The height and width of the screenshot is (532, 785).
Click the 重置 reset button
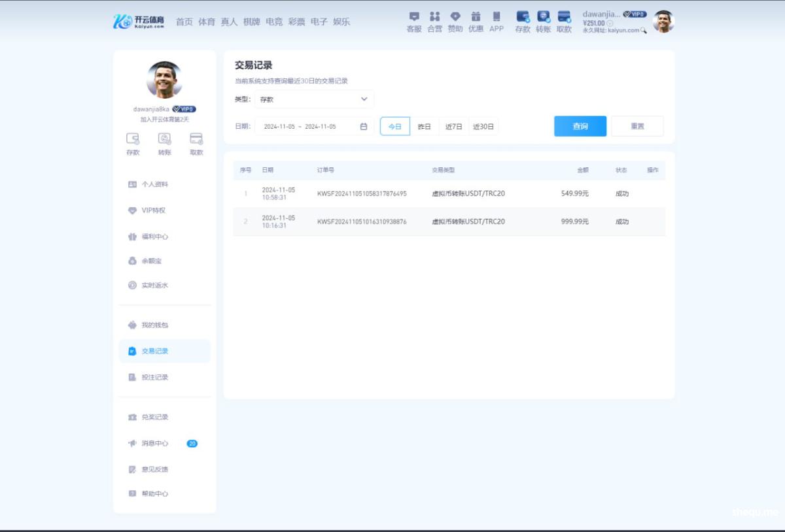(637, 126)
